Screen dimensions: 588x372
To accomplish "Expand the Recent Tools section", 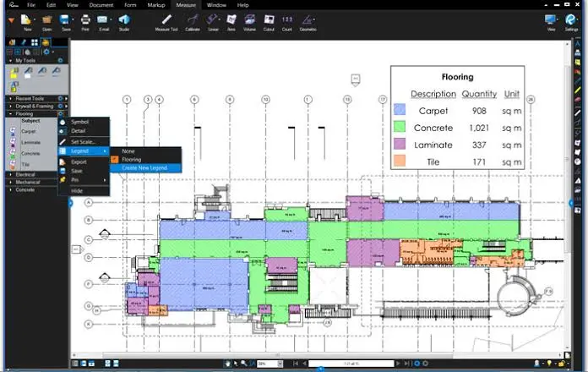I will click(10, 98).
